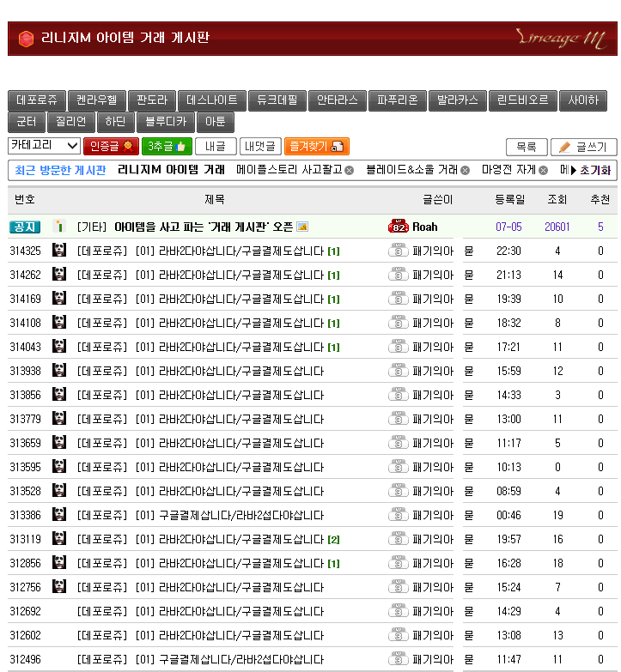The width and height of the screenshot is (621, 672).
Task: Click the Lineage M logo in banner
Action: click(562, 39)
